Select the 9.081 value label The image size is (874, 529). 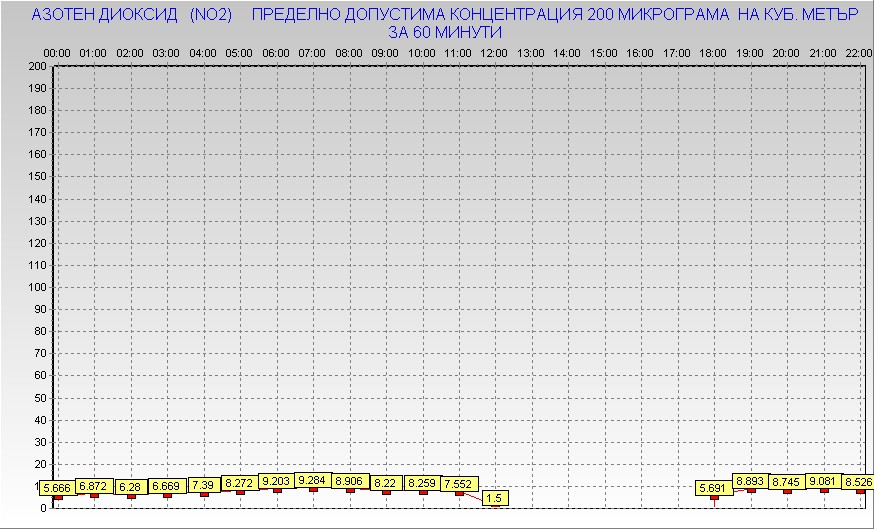pyautogui.click(x=823, y=481)
